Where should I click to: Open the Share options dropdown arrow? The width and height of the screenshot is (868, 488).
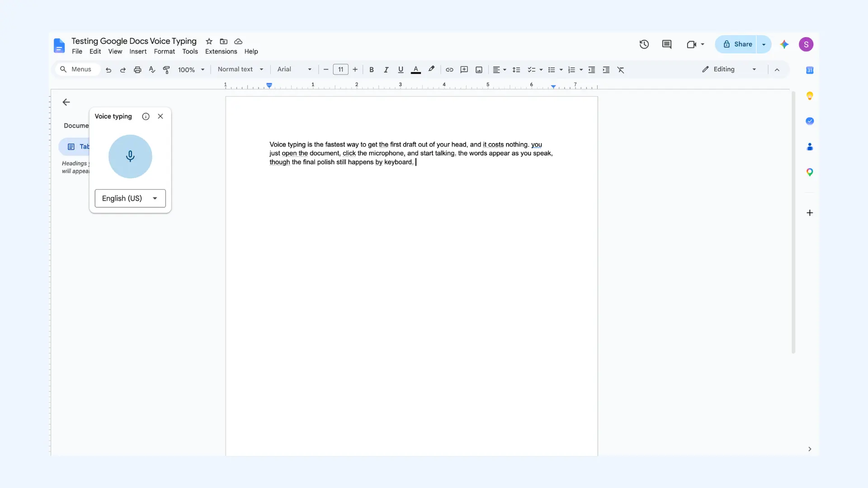[764, 44]
